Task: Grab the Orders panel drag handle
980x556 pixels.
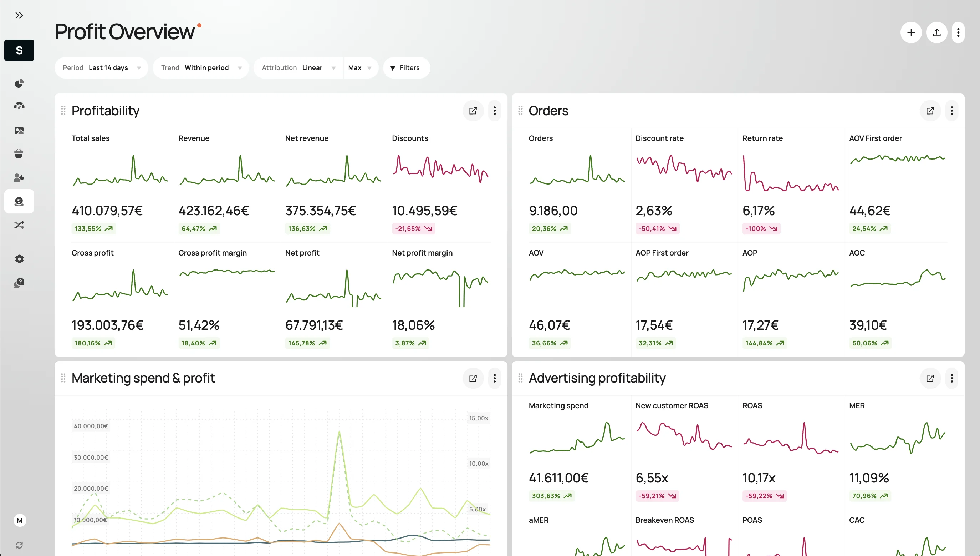Action: pos(521,111)
